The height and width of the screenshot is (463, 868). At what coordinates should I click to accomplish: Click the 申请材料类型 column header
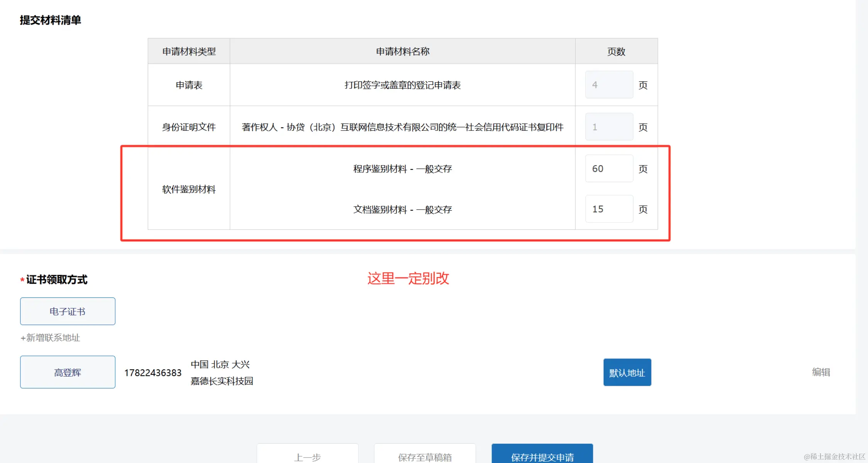[x=189, y=51]
